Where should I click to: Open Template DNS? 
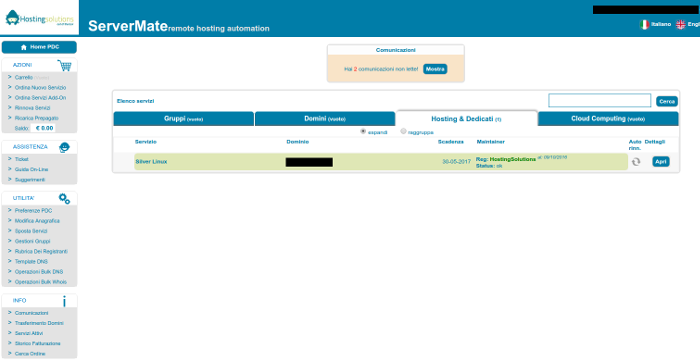coord(31,262)
